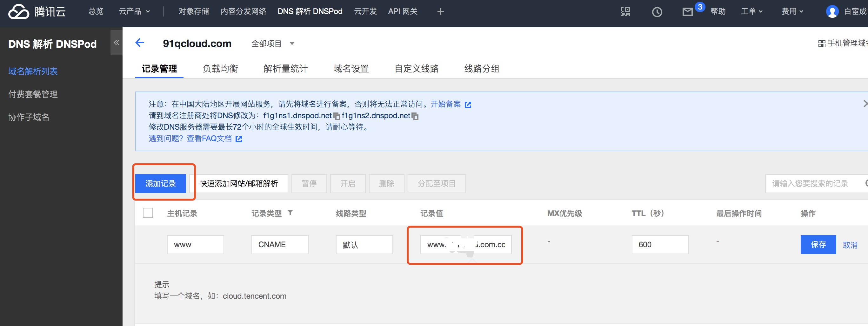Select 协作子域名 in sidebar
This screenshot has width=868, height=326.
click(29, 117)
